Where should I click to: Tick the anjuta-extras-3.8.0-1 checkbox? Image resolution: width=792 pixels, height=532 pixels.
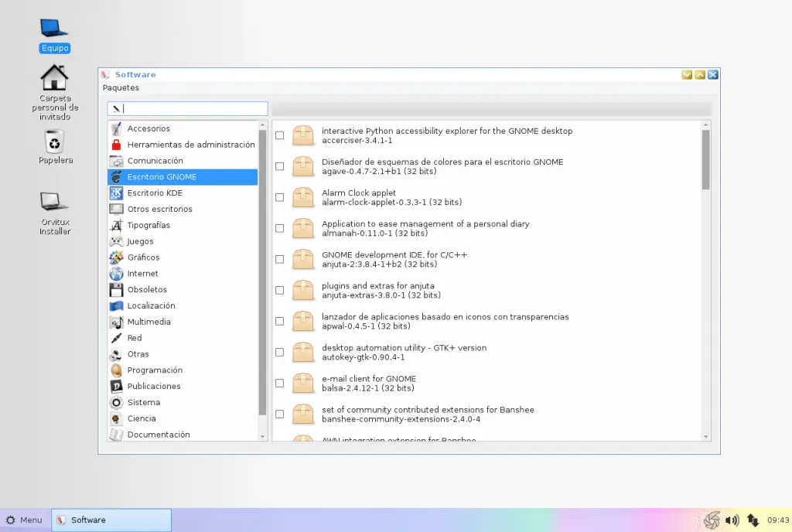tap(279, 290)
